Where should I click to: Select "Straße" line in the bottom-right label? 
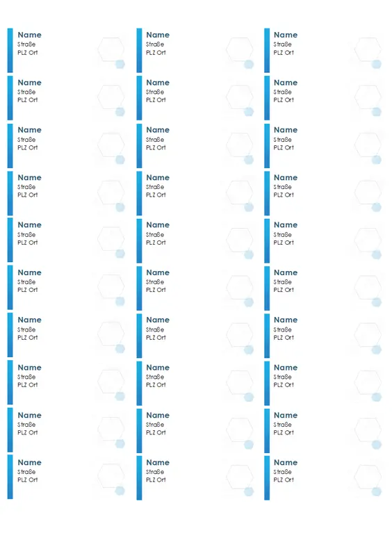pyautogui.click(x=283, y=472)
